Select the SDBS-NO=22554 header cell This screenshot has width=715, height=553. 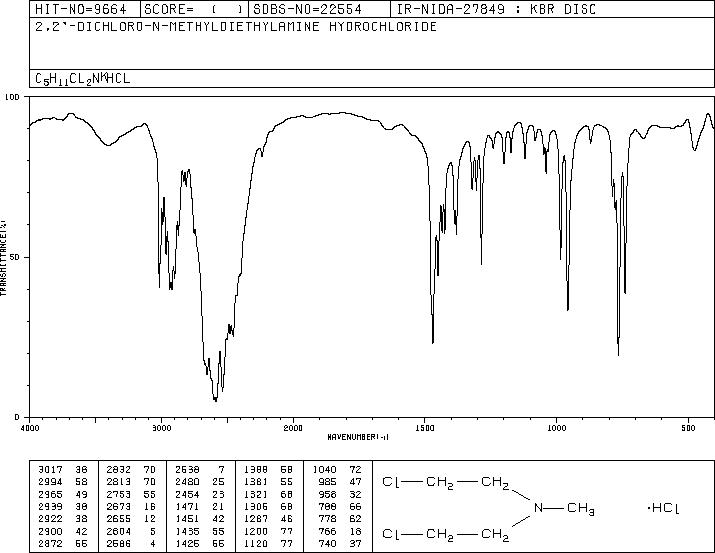coord(307,9)
